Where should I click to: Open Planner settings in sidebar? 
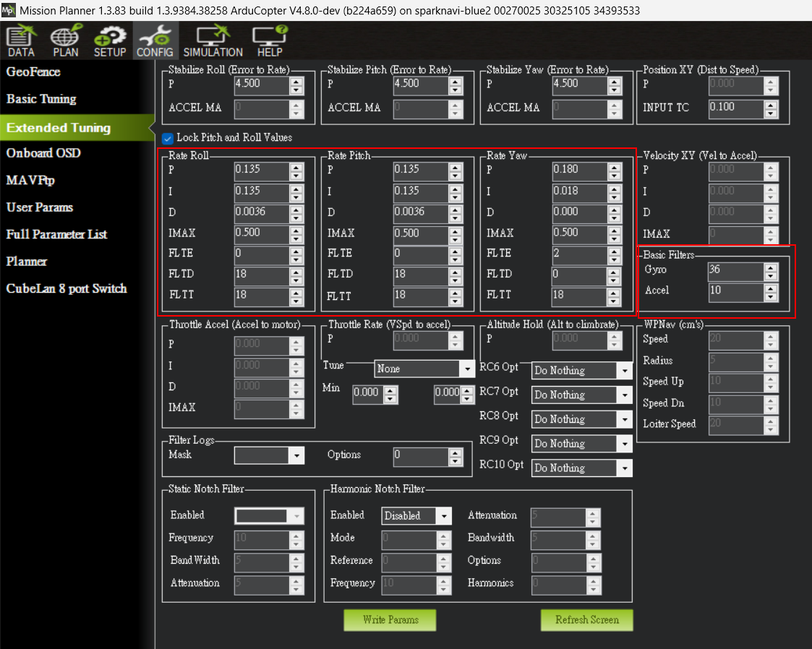coord(27,262)
